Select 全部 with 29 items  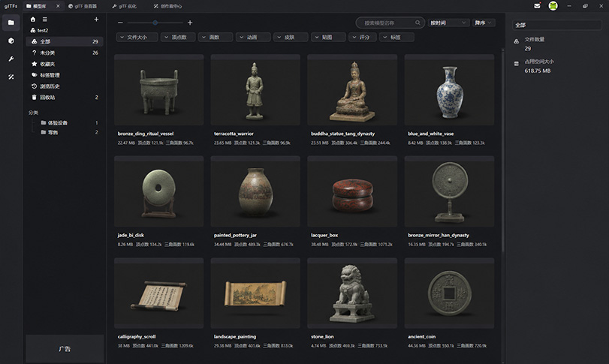65,41
